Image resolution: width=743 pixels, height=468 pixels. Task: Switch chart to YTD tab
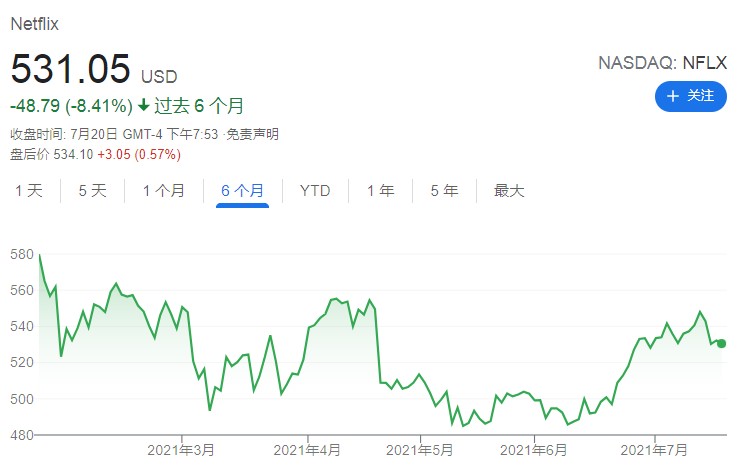point(315,191)
